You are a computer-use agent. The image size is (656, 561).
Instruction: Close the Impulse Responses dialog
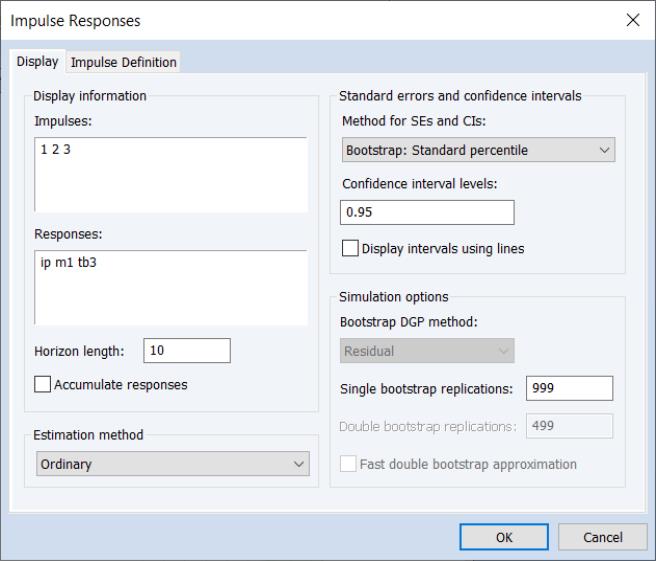point(632,21)
